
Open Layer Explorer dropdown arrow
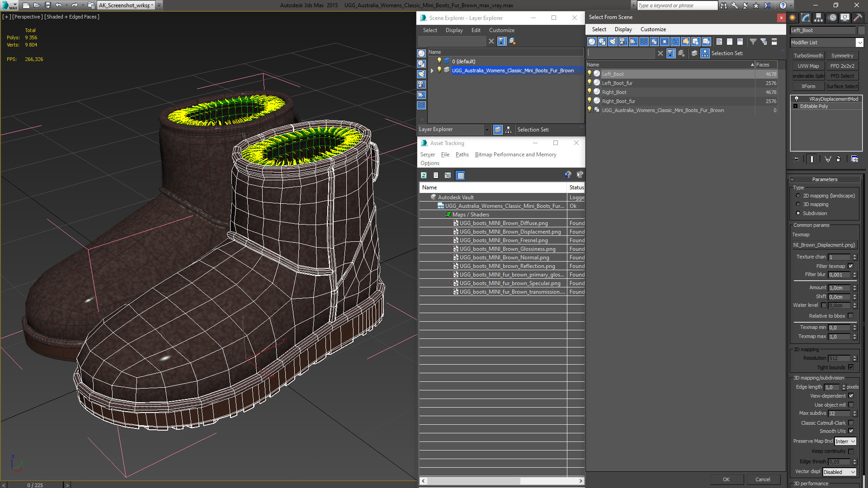click(x=487, y=130)
